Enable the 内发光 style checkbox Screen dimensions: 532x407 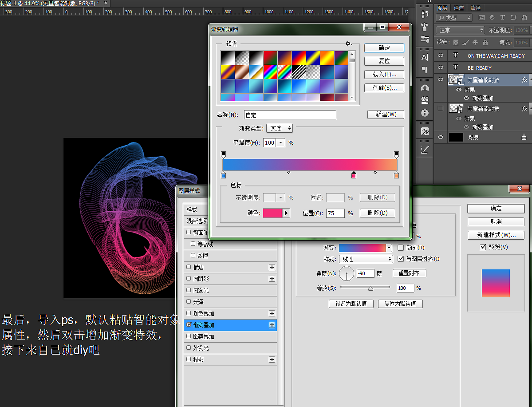189,290
